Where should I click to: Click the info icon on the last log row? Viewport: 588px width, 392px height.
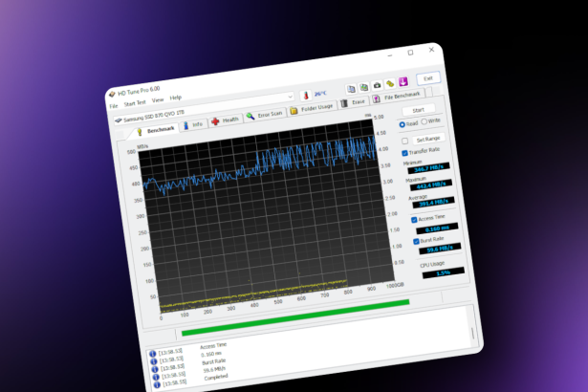click(x=157, y=384)
